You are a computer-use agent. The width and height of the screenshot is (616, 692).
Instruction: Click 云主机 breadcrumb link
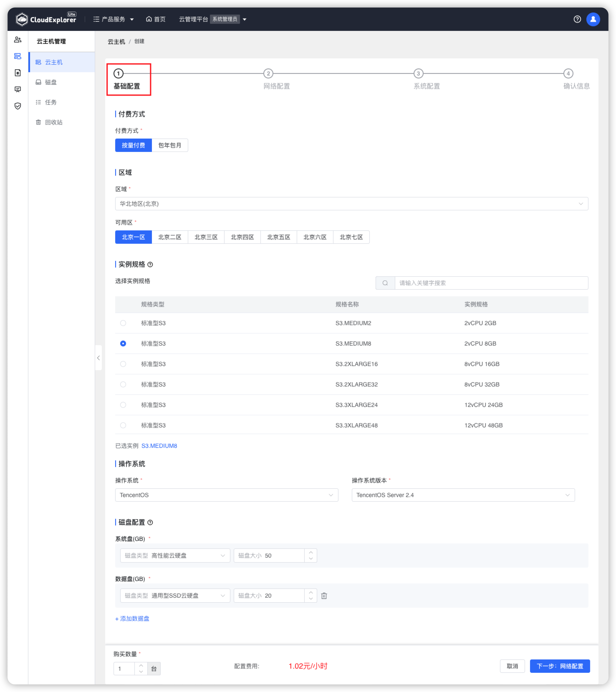pos(116,42)
